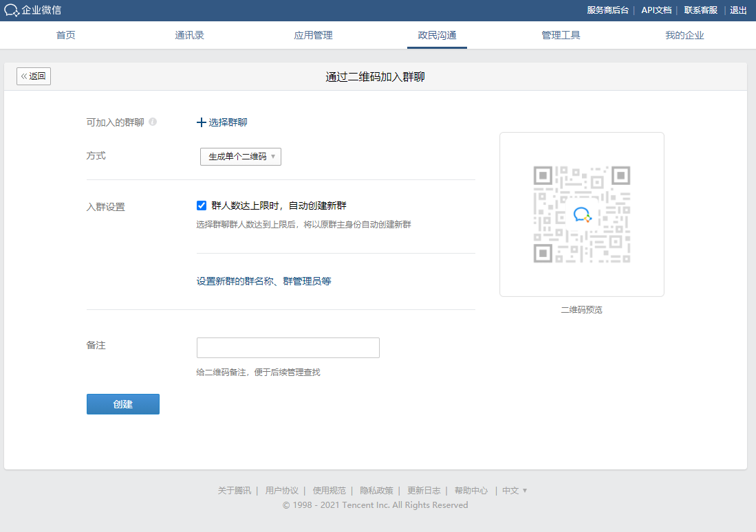
Task: Open the 更新日志 footer link
Action: [x=424, y=491]
